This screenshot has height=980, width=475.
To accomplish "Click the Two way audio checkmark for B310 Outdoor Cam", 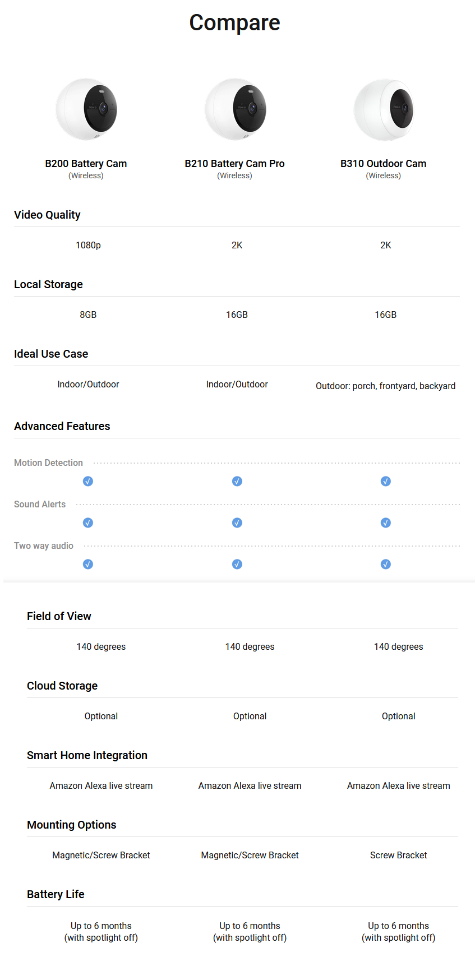I will coord(386,564).
